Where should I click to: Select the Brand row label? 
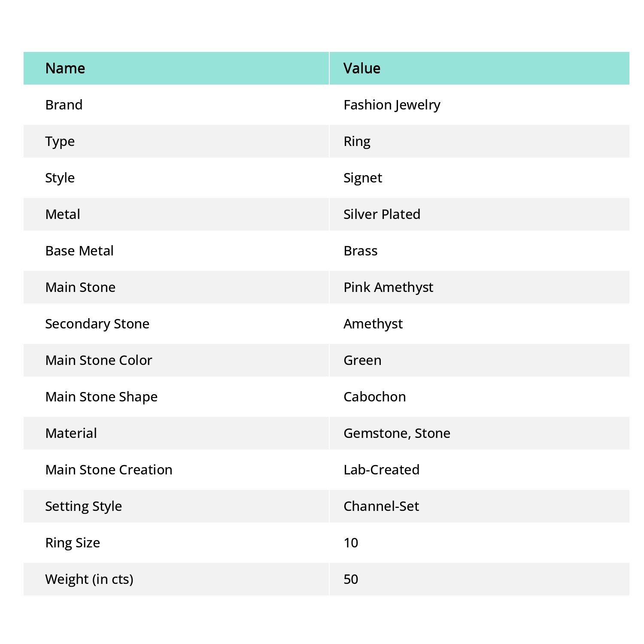pyautogui.click(x=64, y=105)
